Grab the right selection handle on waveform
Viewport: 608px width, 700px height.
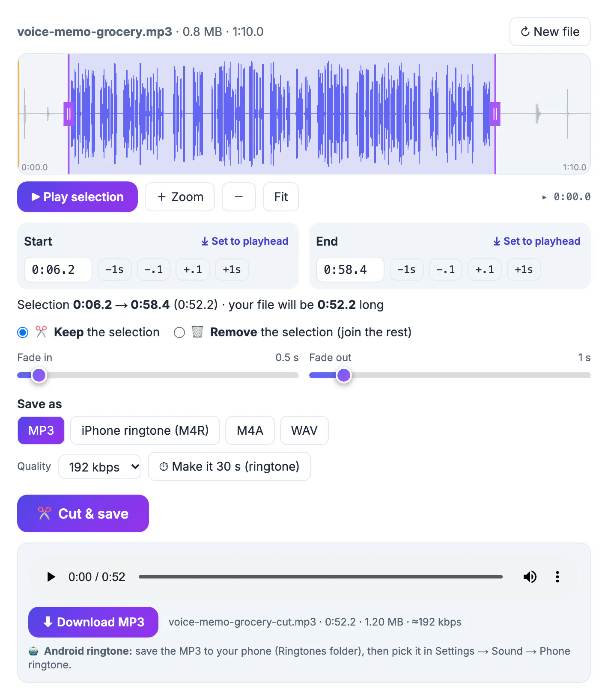[495, 114]
